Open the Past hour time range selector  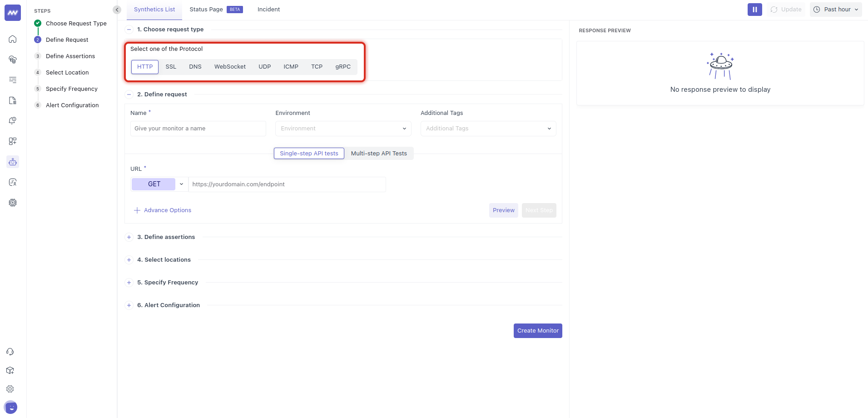tap(835, 9)
